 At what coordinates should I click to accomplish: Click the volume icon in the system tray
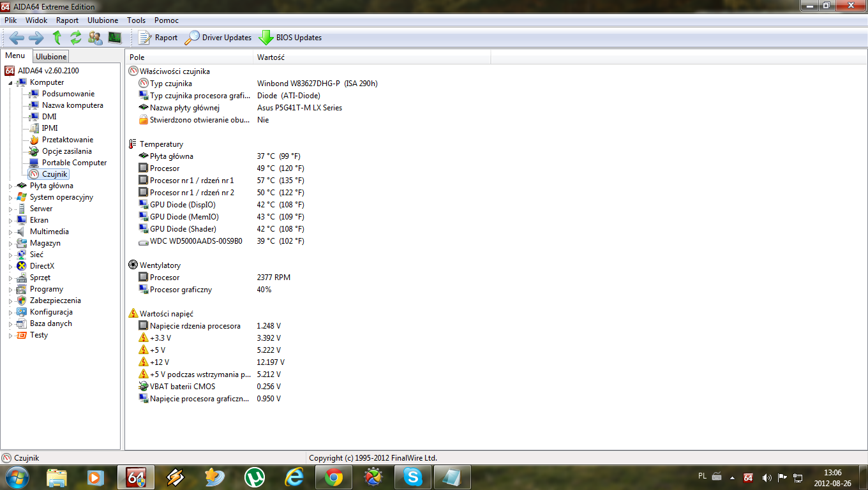[x=766, y=477]
